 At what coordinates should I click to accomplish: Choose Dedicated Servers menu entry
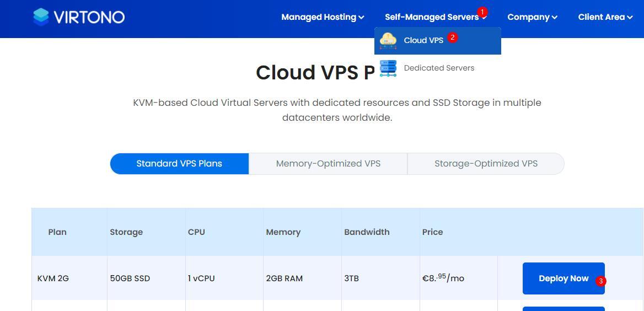[x=437, y=68]
